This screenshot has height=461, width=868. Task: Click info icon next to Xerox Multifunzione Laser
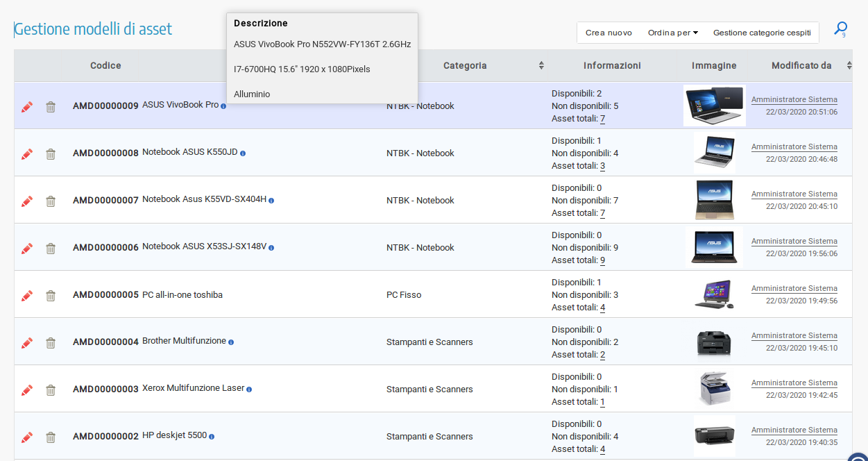[x=249, y=389]
